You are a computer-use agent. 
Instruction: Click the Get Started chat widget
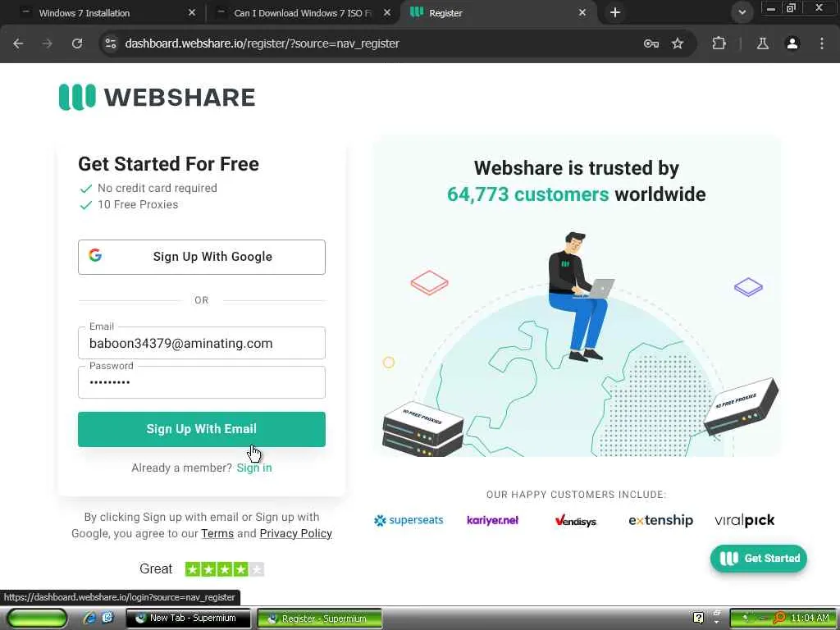(x=759, y=558)
